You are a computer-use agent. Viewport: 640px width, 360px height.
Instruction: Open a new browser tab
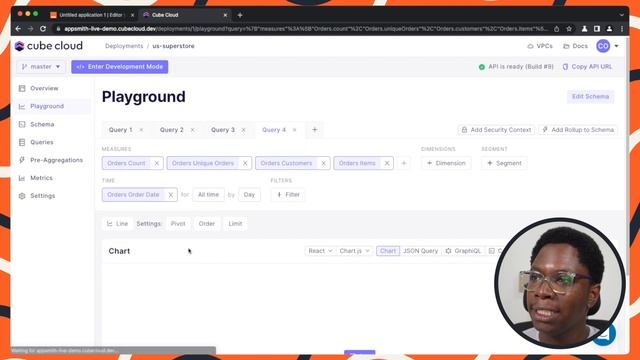pyautogui.click(x=240, y=15)
